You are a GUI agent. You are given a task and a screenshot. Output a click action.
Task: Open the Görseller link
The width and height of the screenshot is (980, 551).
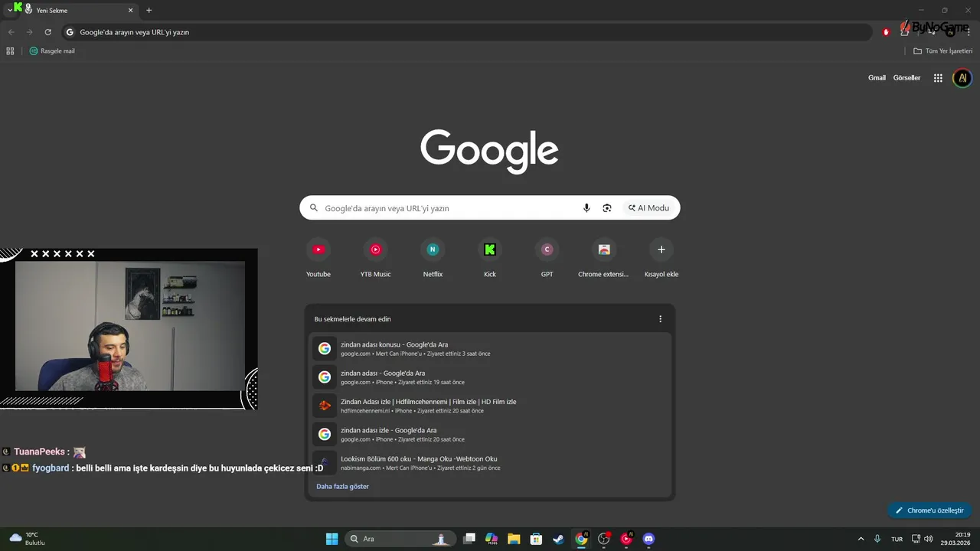906,78
